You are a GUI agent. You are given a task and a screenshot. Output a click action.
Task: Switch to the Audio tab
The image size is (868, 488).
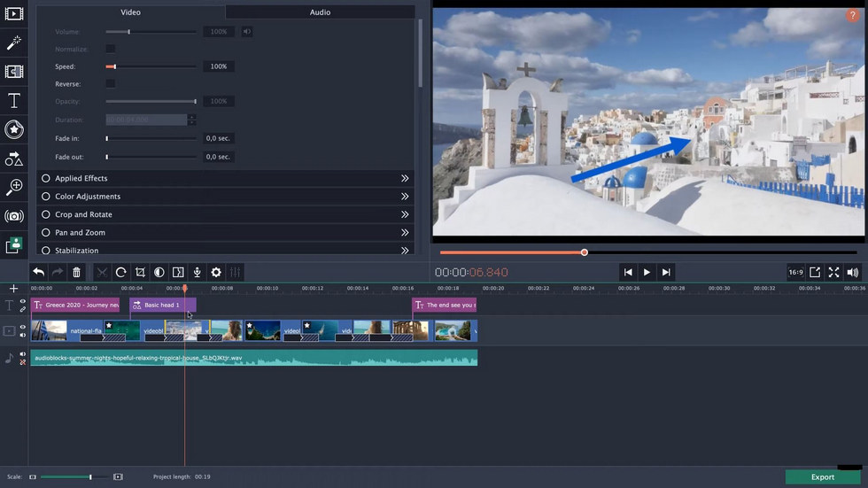[320, 12]
